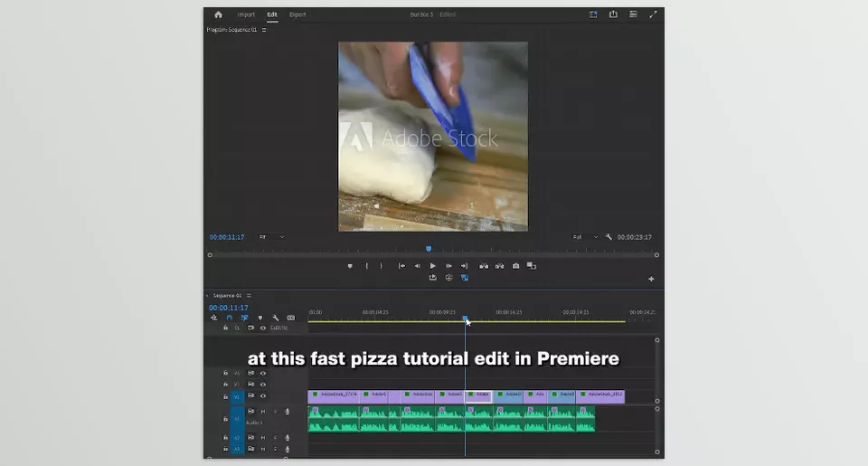868x466 pixels.
Task: Click the timeline ruler playhead marker
Action: (x=465, y=319)
